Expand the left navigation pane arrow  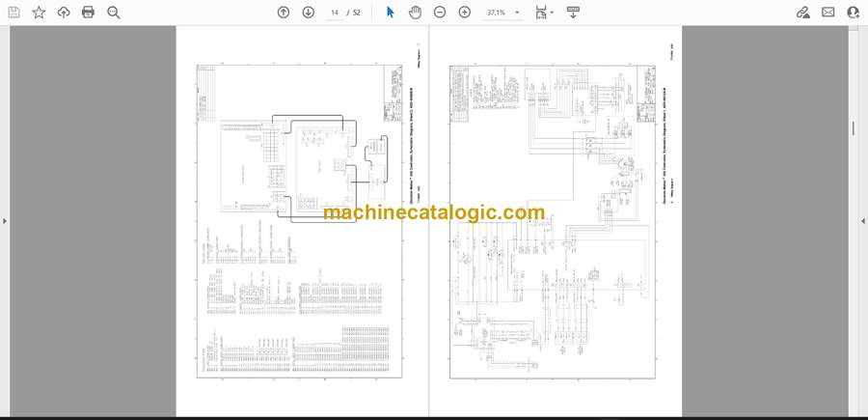[5, 221]
